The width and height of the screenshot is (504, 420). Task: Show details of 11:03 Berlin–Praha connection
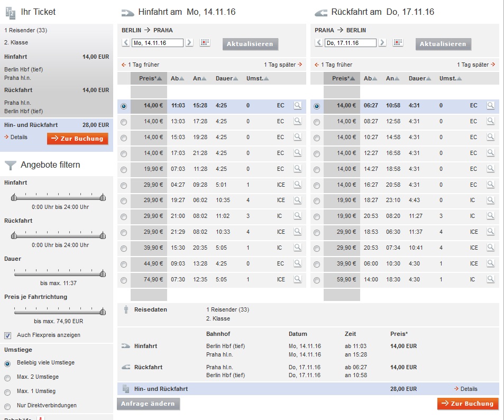[298, 105]
